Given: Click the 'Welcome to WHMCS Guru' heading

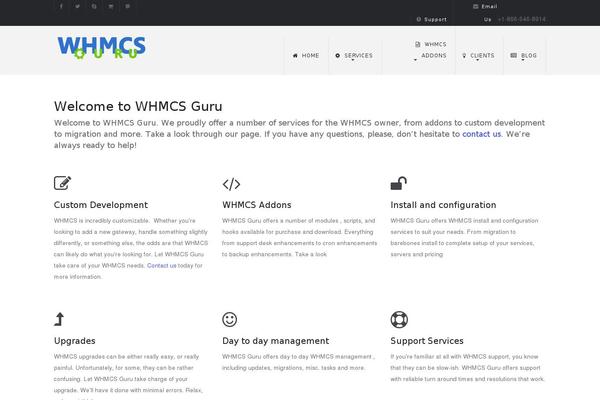Looking at the screenshot, I should (x=138, y=106).
